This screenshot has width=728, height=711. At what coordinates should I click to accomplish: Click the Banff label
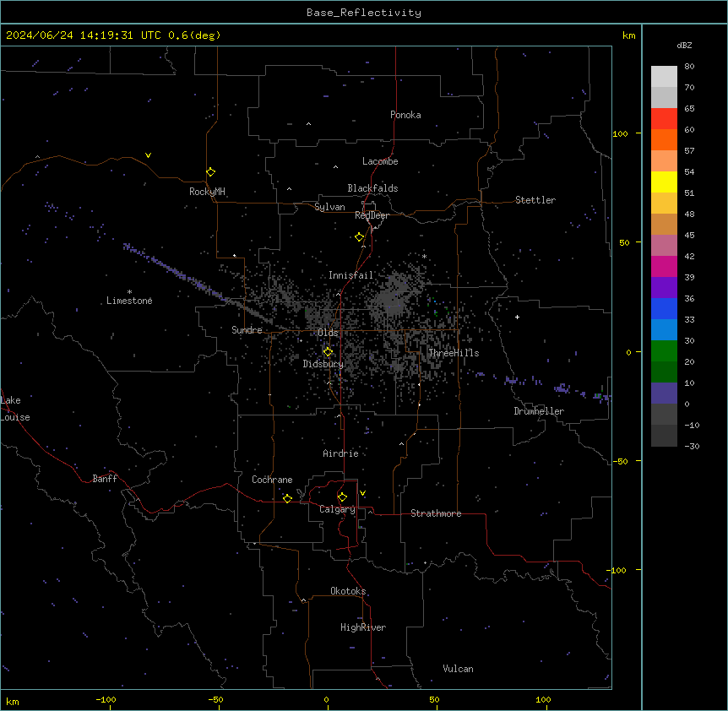pos(105,479)
